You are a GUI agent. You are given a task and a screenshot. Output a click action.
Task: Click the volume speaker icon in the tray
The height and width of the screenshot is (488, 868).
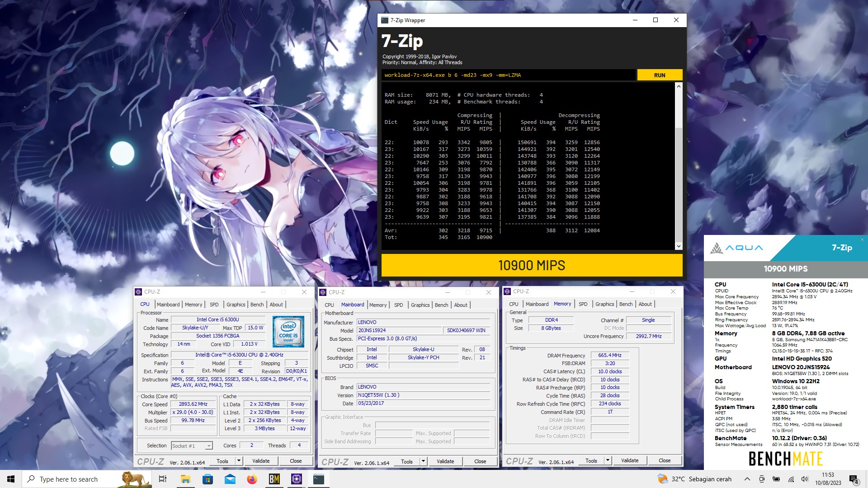click(805, 479)
